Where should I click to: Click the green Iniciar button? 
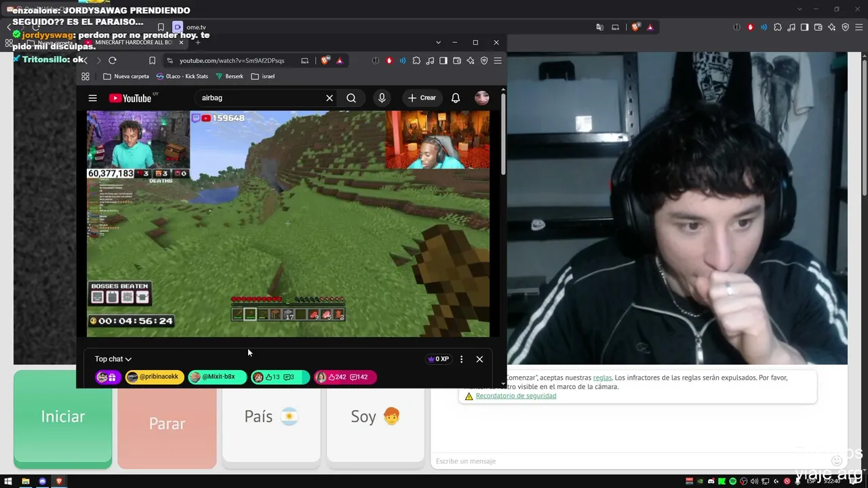click(x=63, y=418)
